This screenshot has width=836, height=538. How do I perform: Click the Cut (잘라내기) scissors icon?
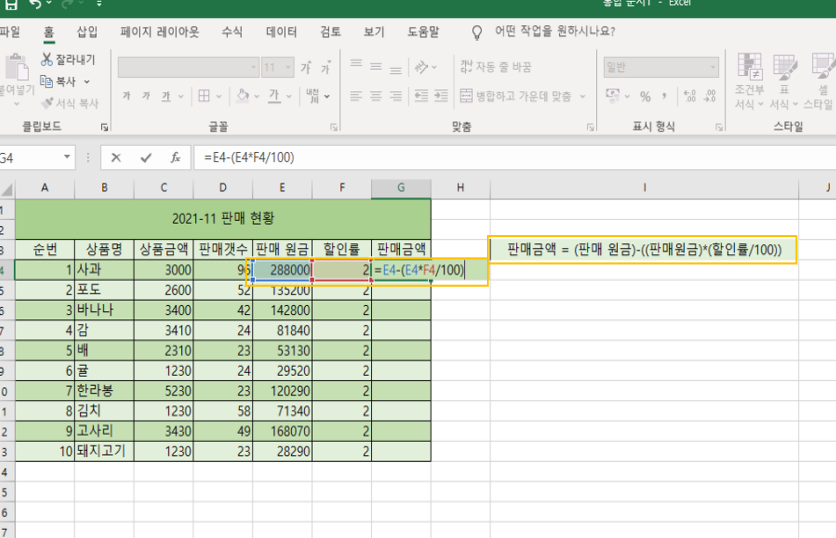[47, 59]
